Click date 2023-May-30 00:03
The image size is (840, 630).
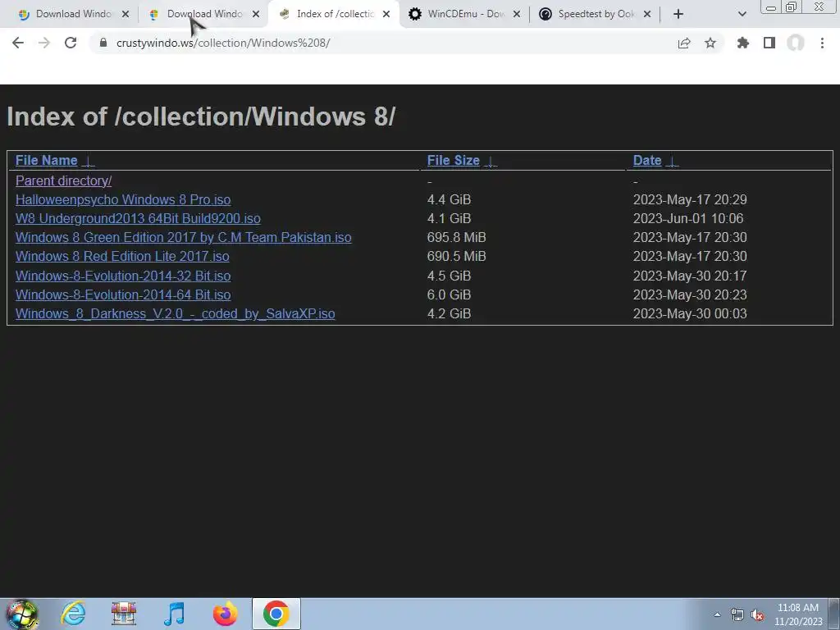690,314
